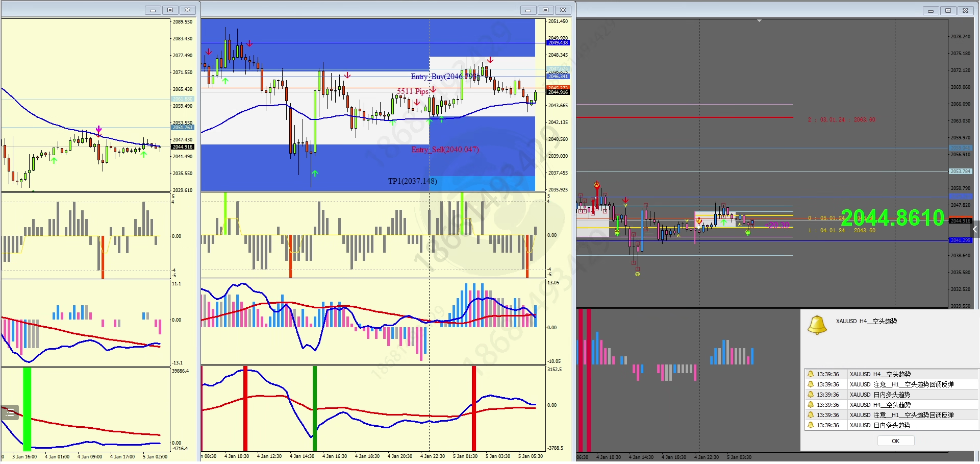Click the 3 Jan 16:00 time label

[24, 457]
